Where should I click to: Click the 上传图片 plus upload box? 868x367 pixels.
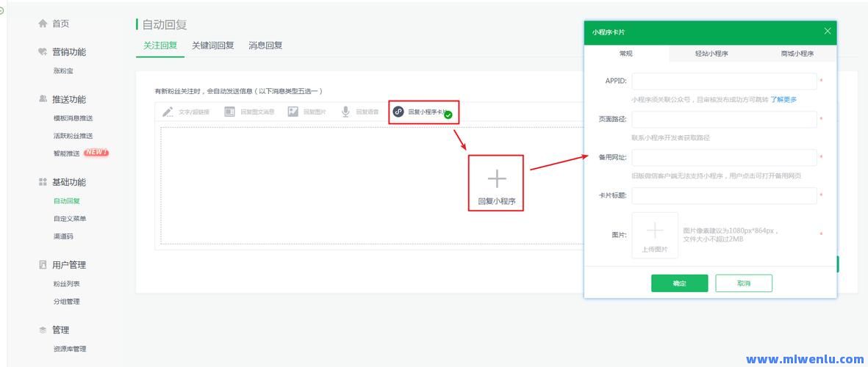[x=655, y=235]
